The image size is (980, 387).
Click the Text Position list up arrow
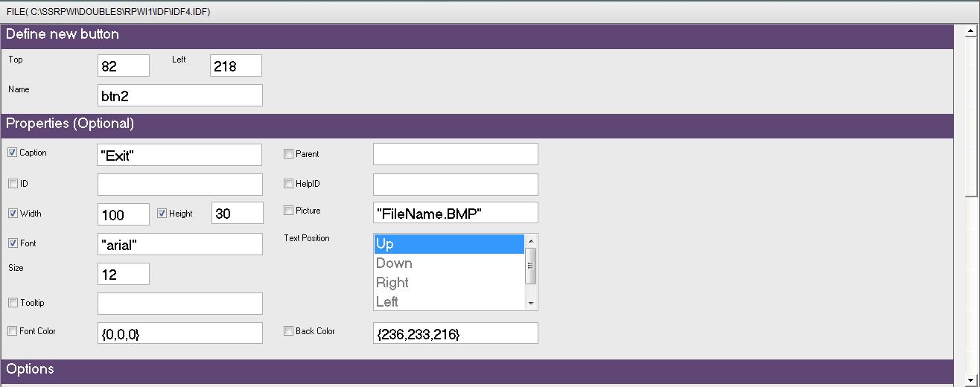point(531,241)
